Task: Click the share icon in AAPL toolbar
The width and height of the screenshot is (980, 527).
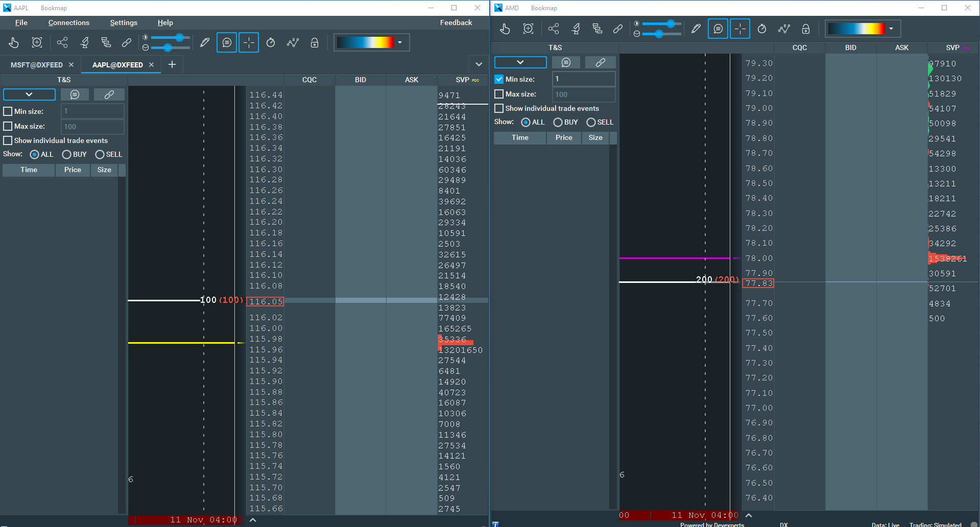Action: tap(62, 43)
